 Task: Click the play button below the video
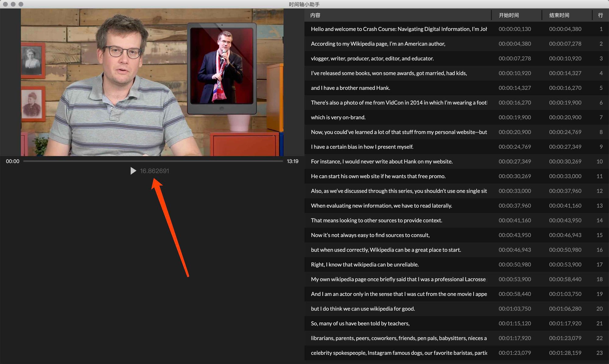coord(133,171)
